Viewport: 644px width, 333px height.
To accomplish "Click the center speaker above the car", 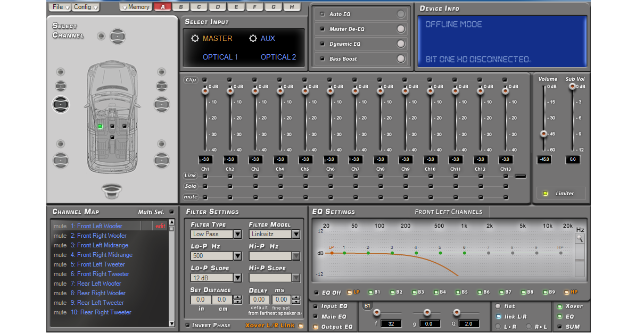I will pyautogui.click(x=117, y=37).
